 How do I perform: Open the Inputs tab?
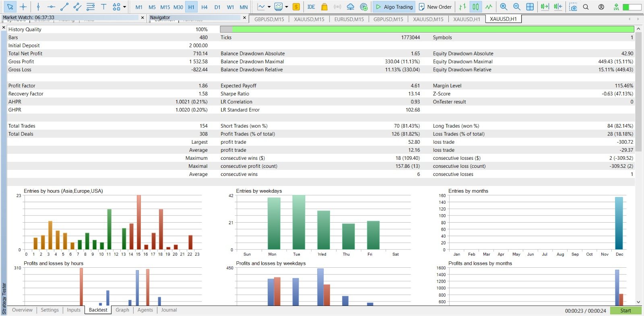[x=74, y=310]
